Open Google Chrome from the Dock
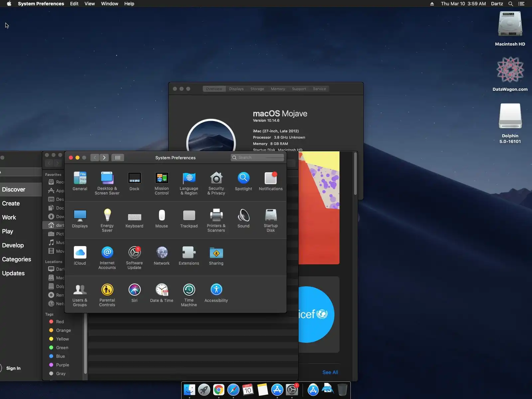This screenshot has height=399, width=532. click(218, 390)
